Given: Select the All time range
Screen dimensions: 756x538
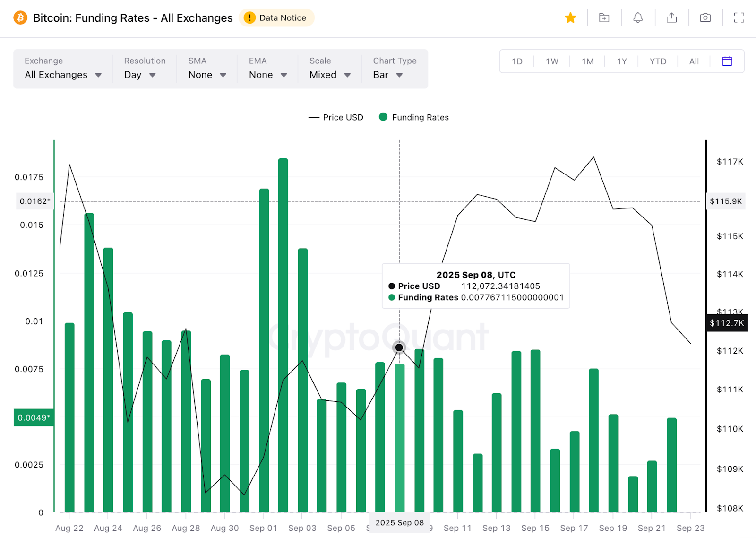Looking at the screenshot, I should (694, 61).
